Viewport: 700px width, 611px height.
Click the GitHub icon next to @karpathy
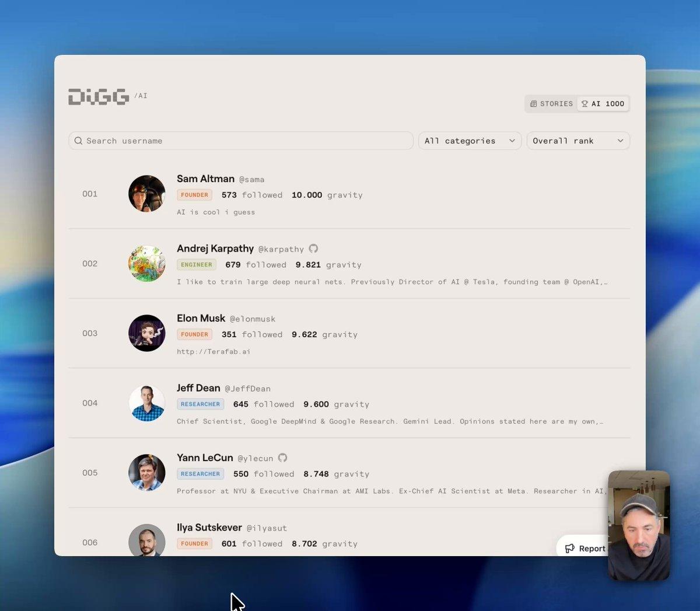point(313,249)
